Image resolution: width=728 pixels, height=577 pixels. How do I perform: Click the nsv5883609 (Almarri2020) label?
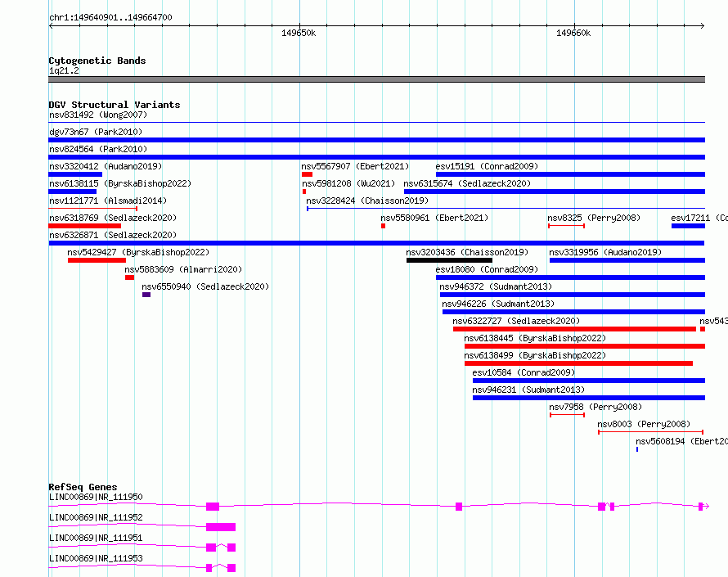click(x=183, y=269)
